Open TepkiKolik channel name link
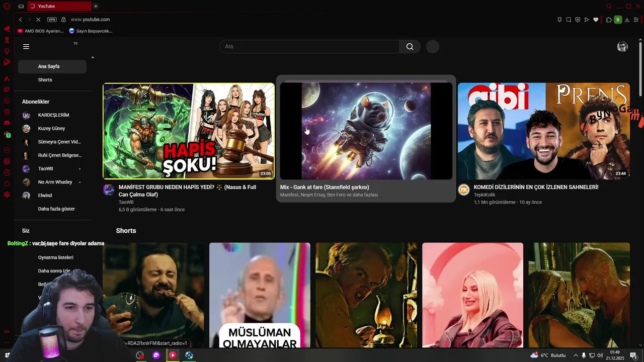644x362 pixels. [485, 195]
